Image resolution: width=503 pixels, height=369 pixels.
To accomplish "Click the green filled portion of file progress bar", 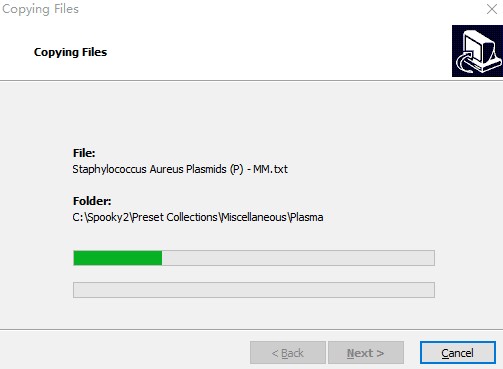I will (118, 258).
